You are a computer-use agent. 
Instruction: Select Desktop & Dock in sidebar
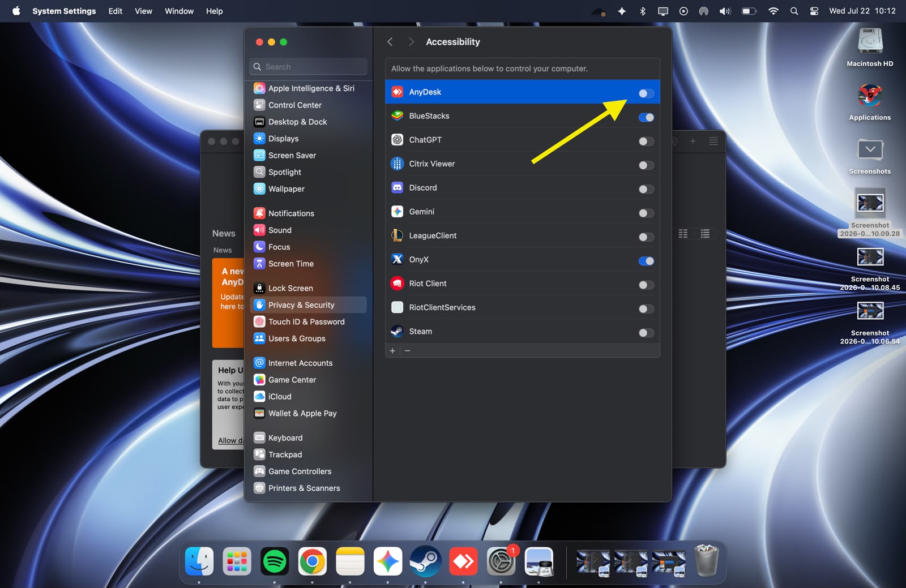tap(308, 122)
